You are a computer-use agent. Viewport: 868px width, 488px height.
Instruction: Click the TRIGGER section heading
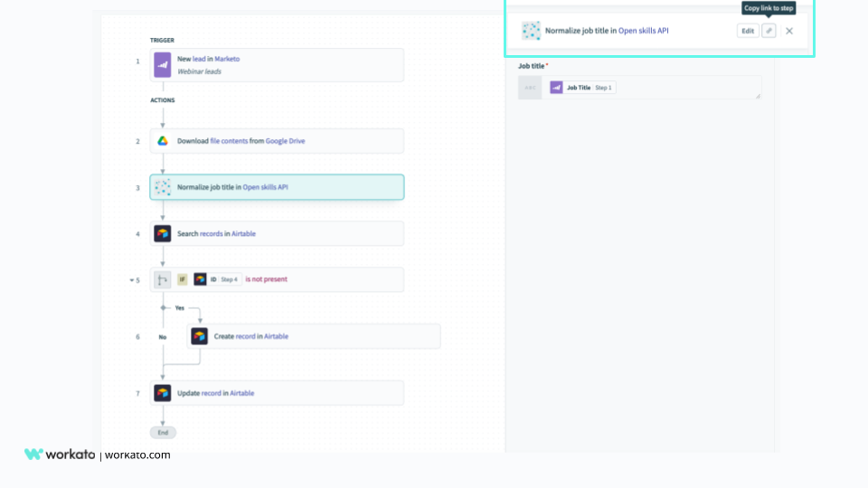162,41
